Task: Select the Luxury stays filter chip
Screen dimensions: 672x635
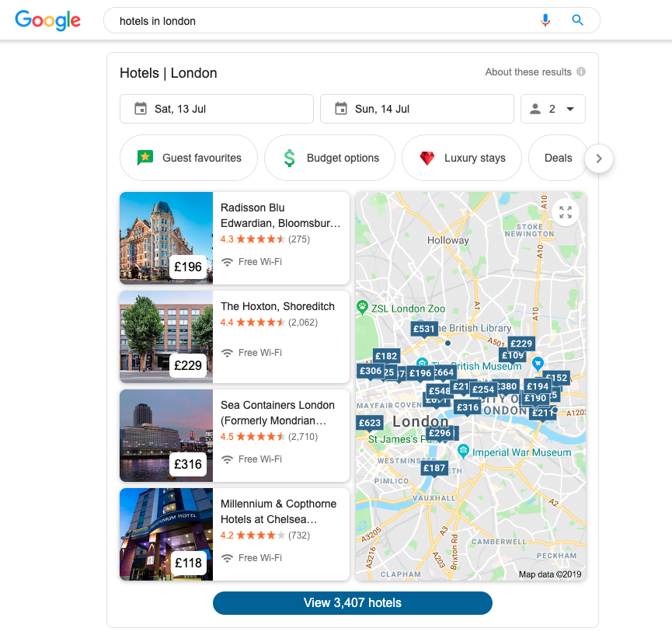Action: click(461, 158)
